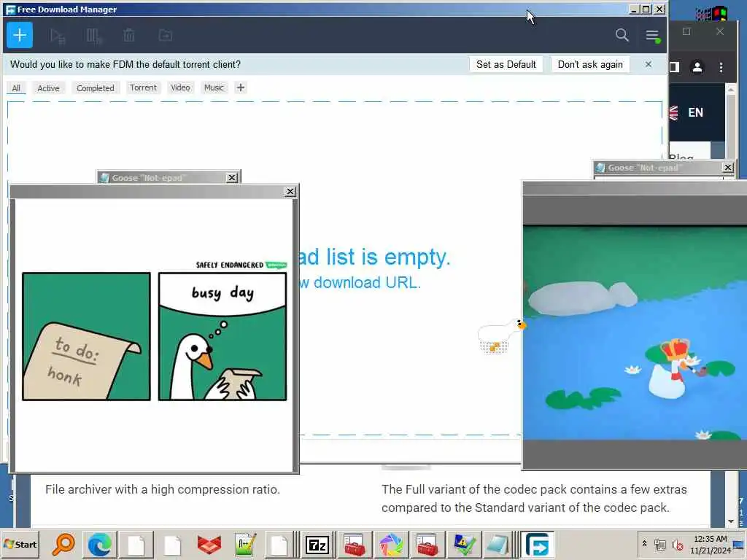Select the Video filter tab
Image resolution: width=747 pixels, height=560 pixels.
(x=180, y=87)
